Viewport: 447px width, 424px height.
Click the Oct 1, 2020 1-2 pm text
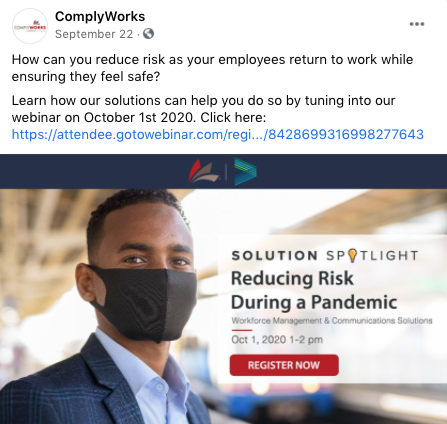tap(277, 340)
